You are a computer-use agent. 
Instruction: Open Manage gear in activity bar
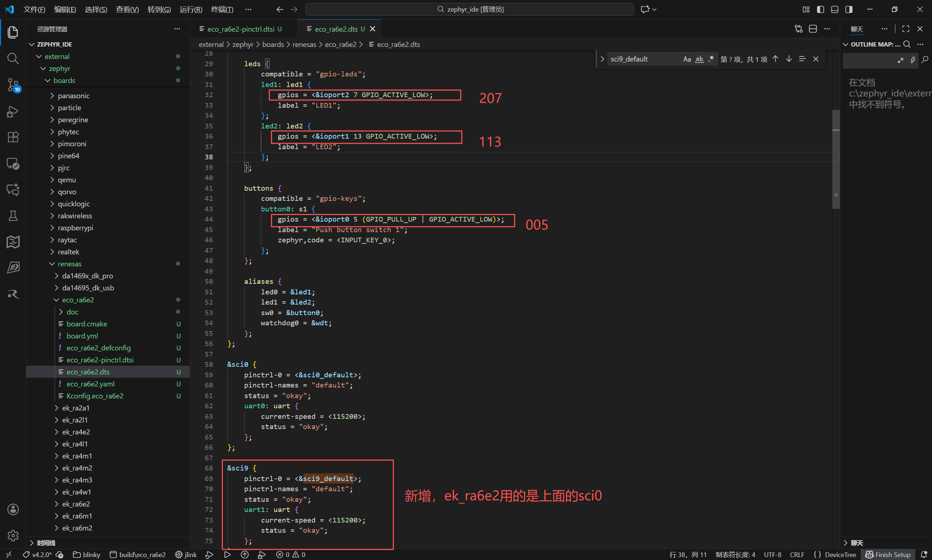point(13,535)
